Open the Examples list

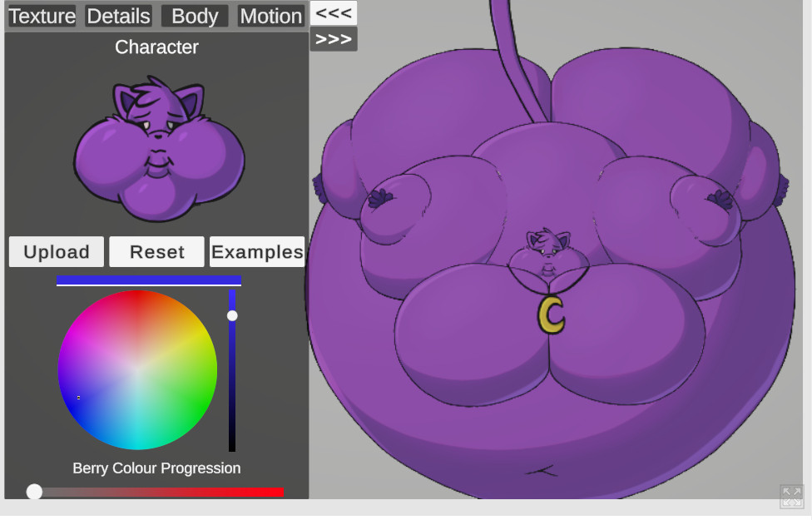257,252
